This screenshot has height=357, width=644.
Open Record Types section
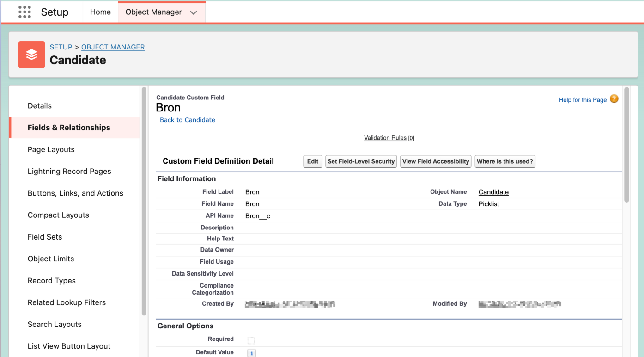(x=52, y=281)
